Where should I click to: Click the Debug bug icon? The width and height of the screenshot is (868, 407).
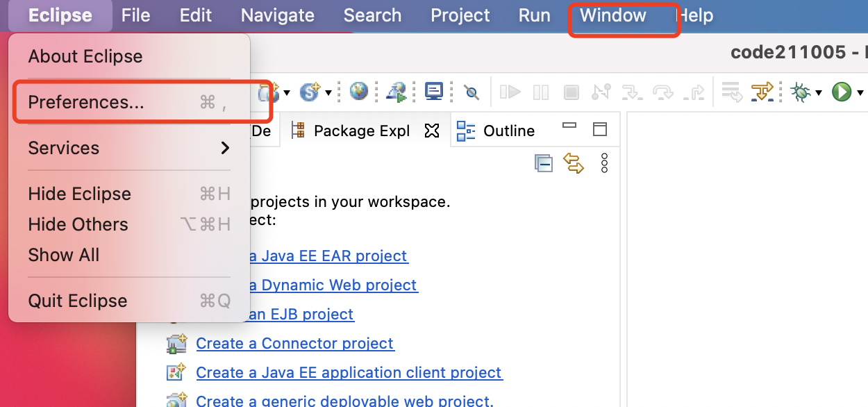point(801,92)
